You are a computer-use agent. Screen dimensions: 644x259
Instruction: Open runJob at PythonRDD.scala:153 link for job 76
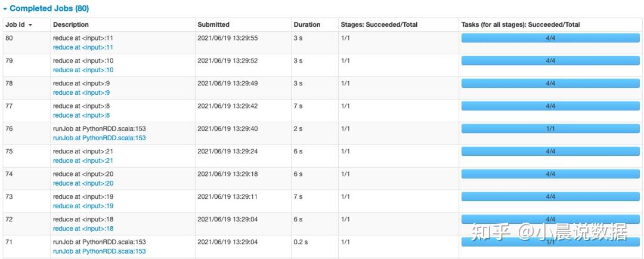pyautogui.click(x=99, y=138)
